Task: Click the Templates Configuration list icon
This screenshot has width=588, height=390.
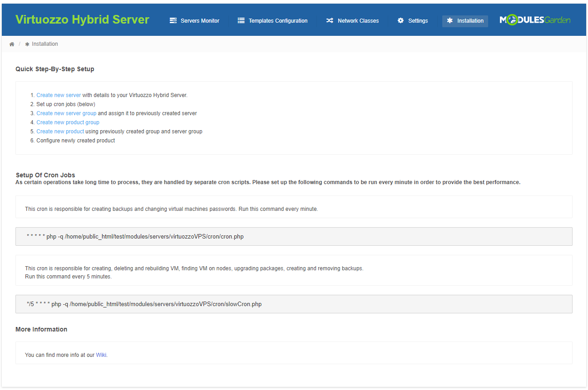Action: pos(241,20)
